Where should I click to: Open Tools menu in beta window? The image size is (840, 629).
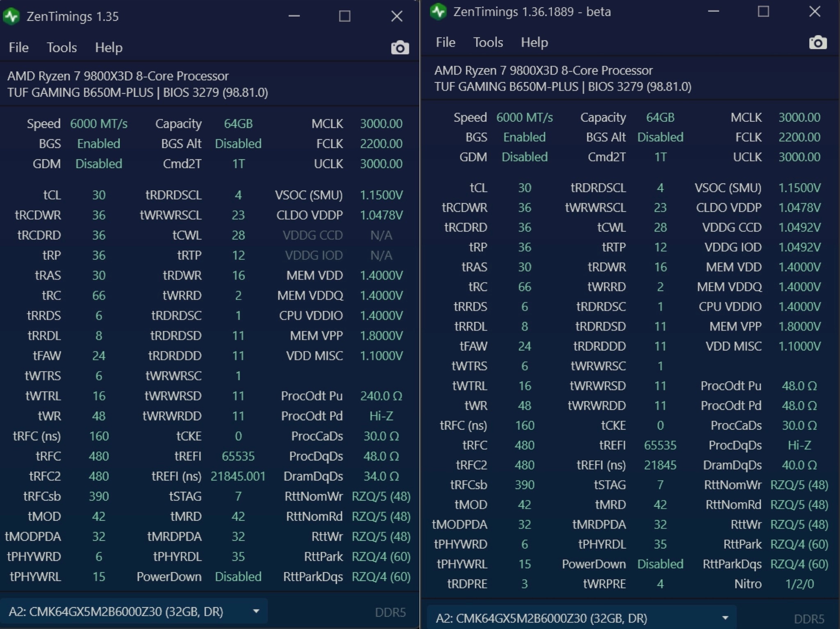488,42
